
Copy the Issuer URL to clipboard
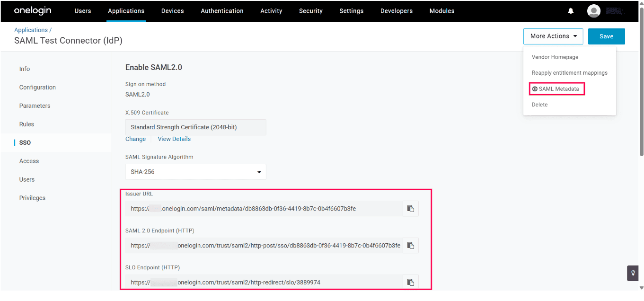pos(411,209)
